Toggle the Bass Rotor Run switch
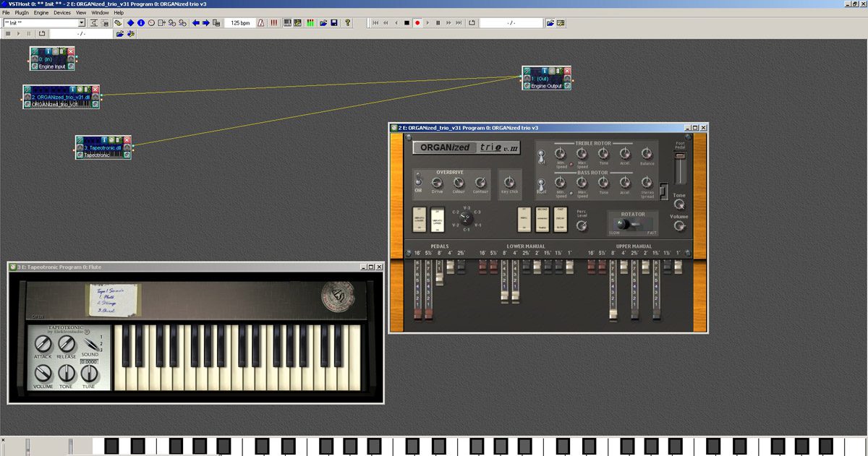Image resolution: width=868 pixels, height=456 pixels. click(x=542, y=185)
